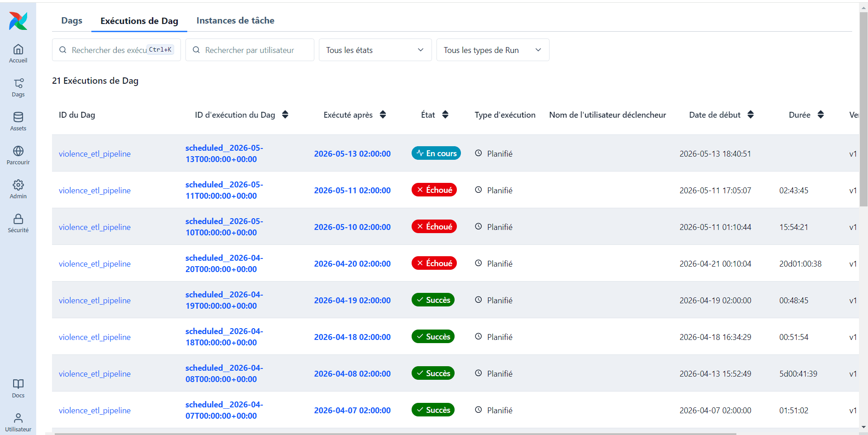The height and width of the screenshot is (435, 868).
Task: Open run scheduled__2026-04-18T00:00:00+00:00
Action: click(224, 337)
